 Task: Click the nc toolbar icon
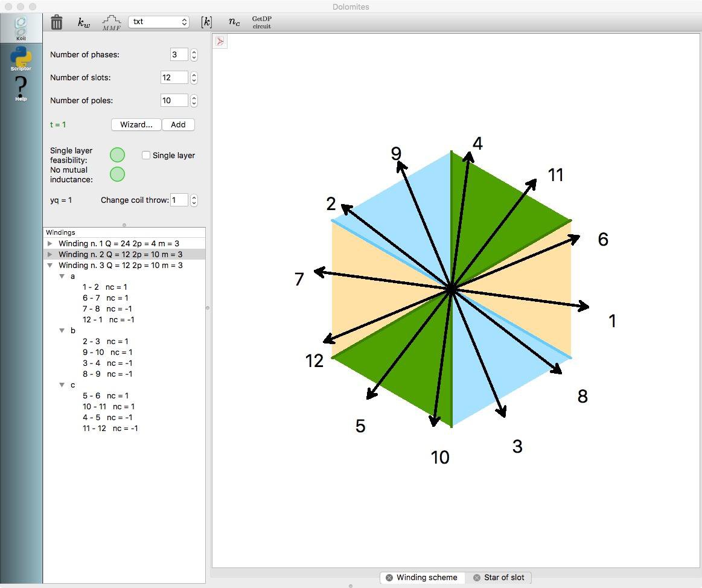(x=234, y=22)
